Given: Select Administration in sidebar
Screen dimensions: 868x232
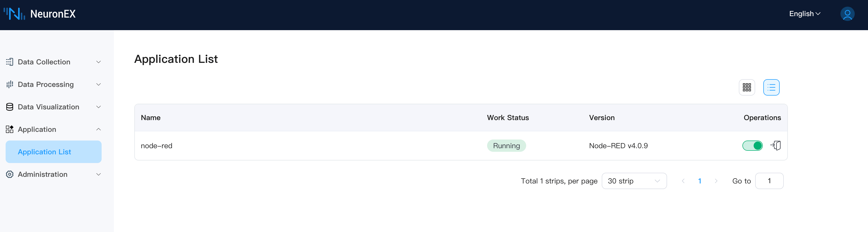Looking at the screenshot, I should (42, 174).
